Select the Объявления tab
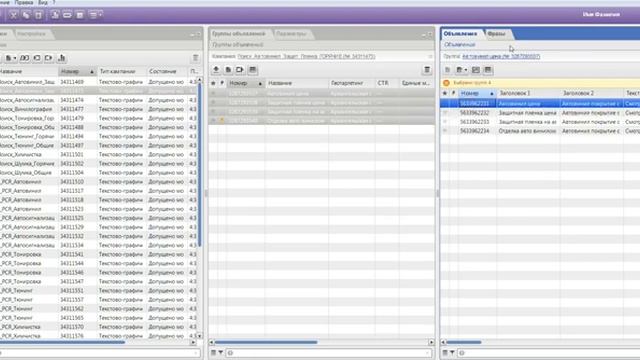Viewport: 640px width, 360px height. pyautogui.click(x=460, y=34)
